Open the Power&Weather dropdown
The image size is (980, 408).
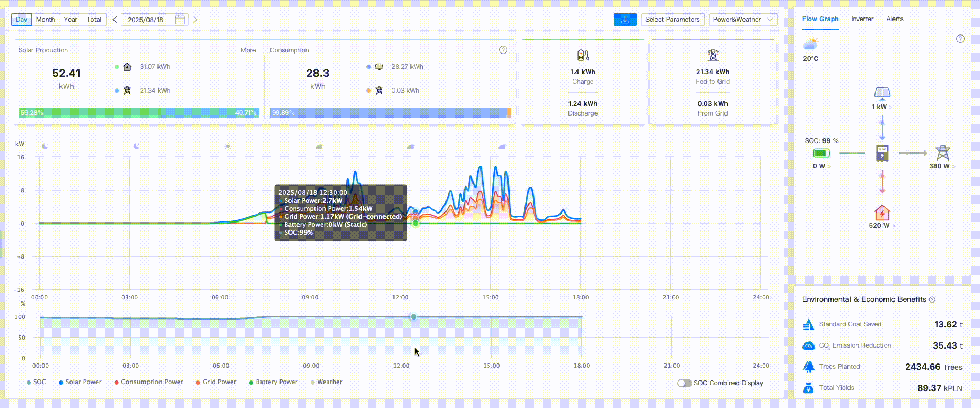(743, 20)
